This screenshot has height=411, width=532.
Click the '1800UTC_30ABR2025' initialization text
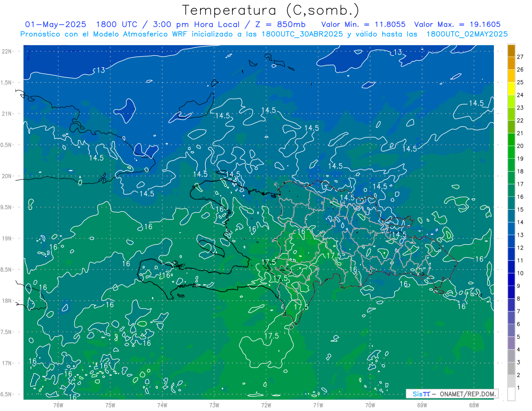coord(302,34)
